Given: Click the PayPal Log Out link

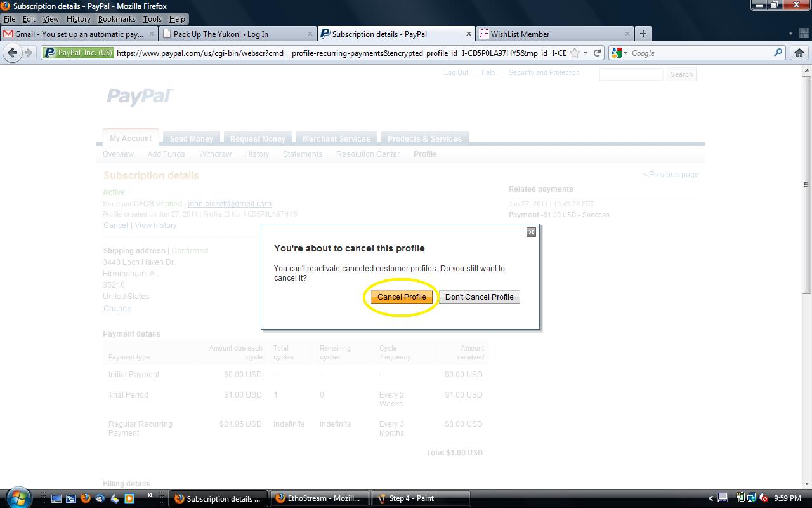Looking at the screenshot, I should [x=456, y=72].
